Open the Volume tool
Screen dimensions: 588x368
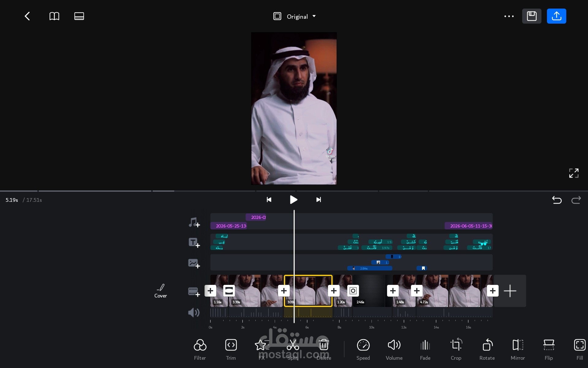coord(394,350)
